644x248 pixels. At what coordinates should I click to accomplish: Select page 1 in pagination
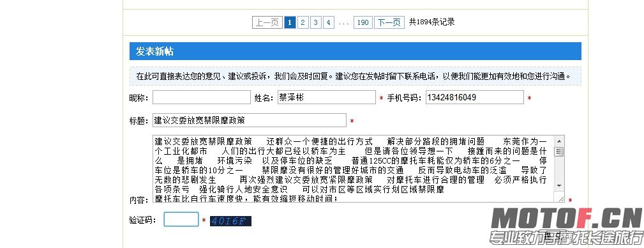[x=290, y=22]
